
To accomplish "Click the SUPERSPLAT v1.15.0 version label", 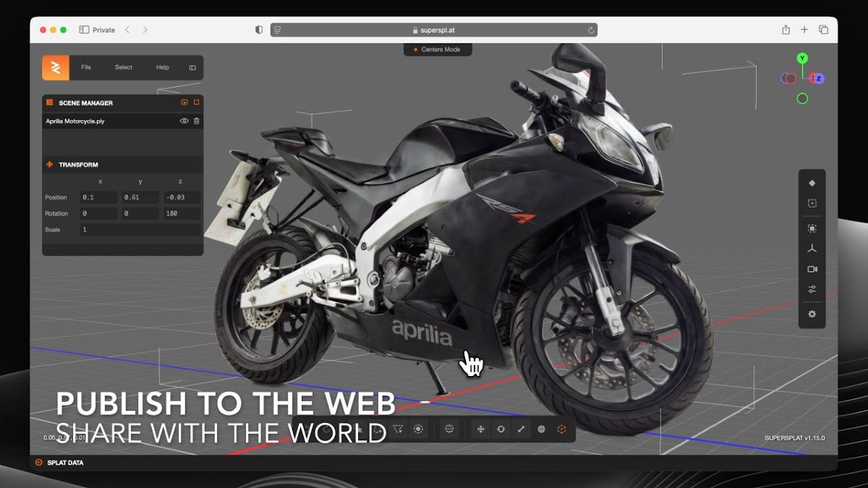I will [794, 438].
